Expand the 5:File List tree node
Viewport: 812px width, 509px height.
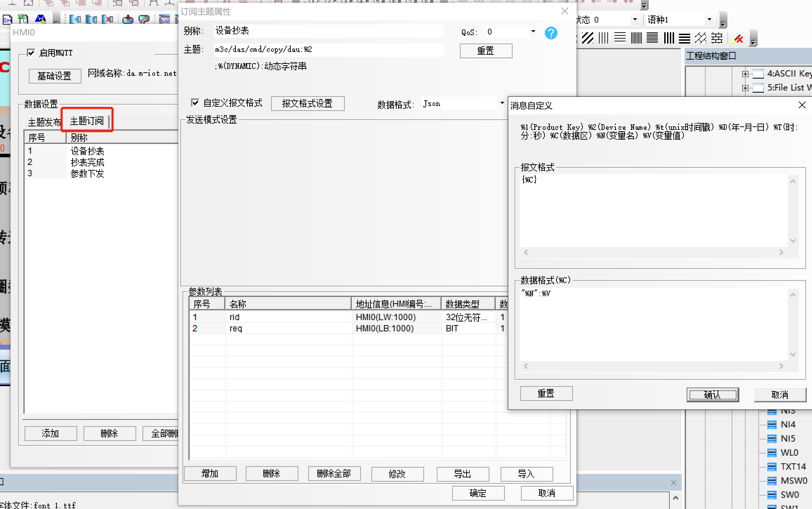pyautogui.click(x=745, y=88)
